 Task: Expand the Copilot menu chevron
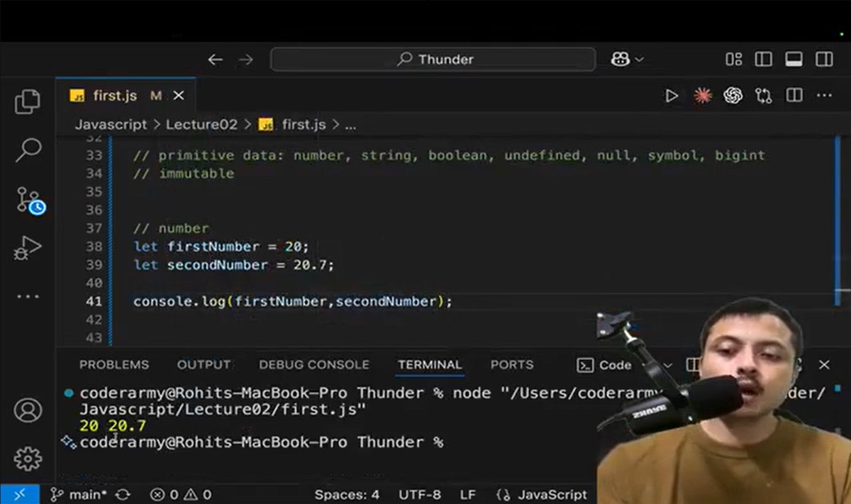pyautogui.click(x=639, y=60)
